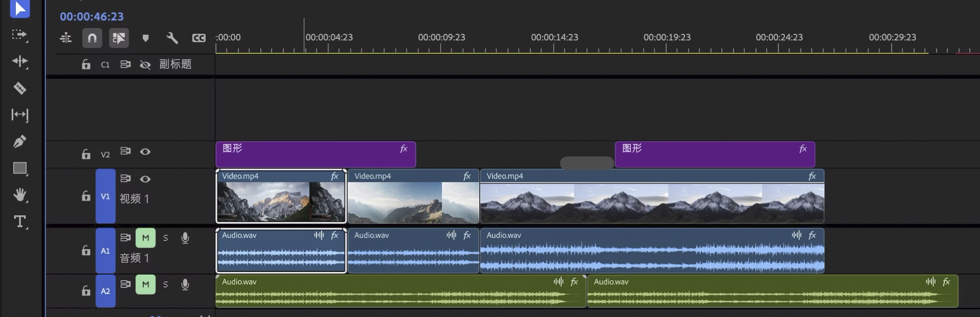Viewport: 980px width, 317px height.
Task: Mute the A1 audio track
Action: pos(145,238)
